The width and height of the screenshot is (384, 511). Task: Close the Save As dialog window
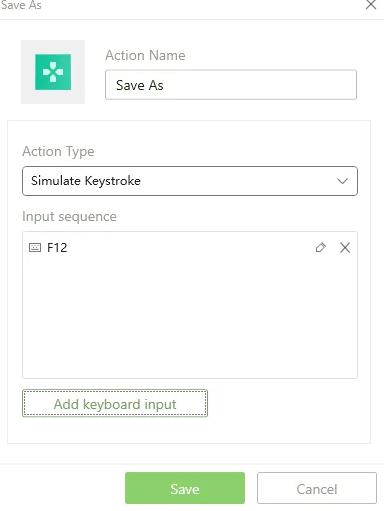[x=371, y=5]
